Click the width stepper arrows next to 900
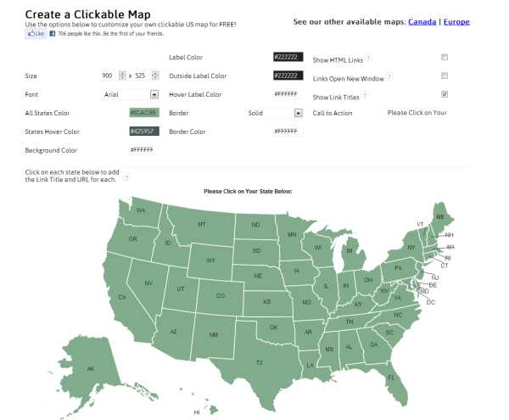Viewport: 509px width, 420px height. coord(122,76)
